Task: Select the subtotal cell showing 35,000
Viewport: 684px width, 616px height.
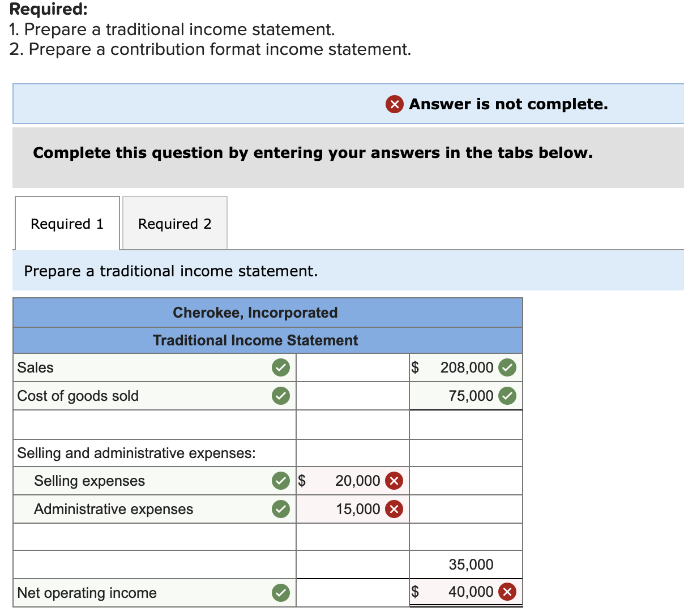Action: tap(466, 564)
